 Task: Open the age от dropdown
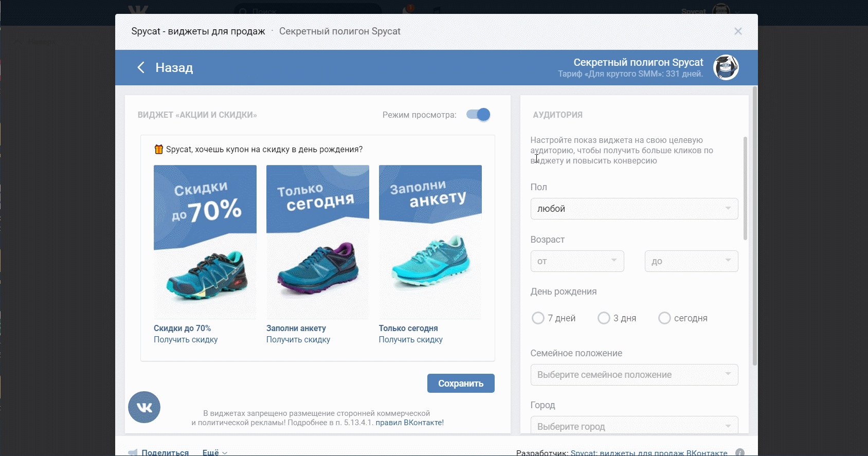[577, 261]
